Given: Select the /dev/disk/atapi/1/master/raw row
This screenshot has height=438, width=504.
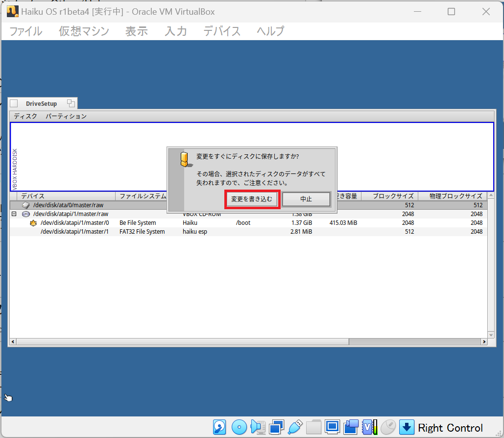Looking at the screenshot, I should pyautogui.click(x=248, y=214).
